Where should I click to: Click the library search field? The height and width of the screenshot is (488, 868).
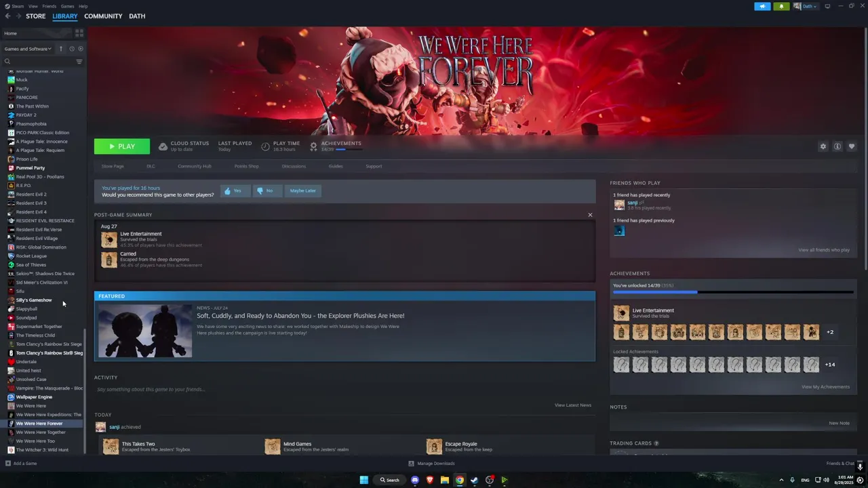coord(39,62)
